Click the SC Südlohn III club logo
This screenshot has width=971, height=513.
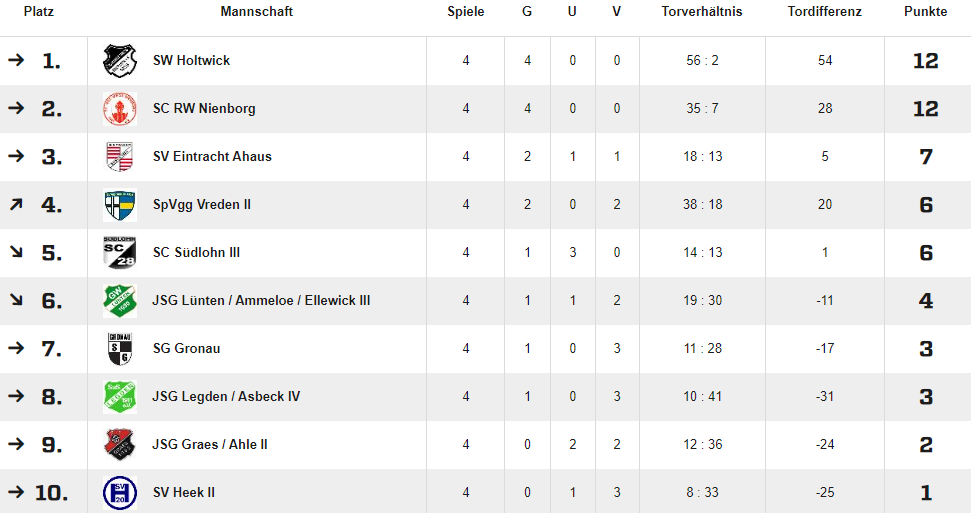(119, 253)
